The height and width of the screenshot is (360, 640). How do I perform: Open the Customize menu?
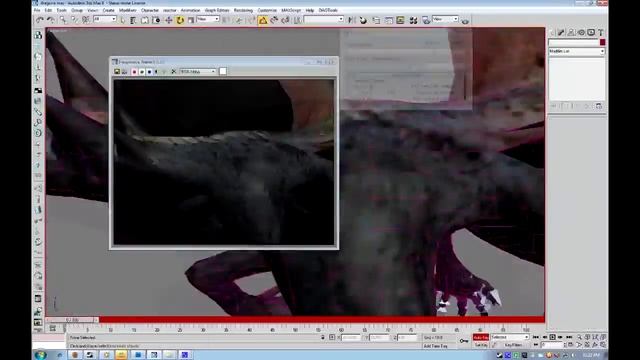[x=267, y=10]
